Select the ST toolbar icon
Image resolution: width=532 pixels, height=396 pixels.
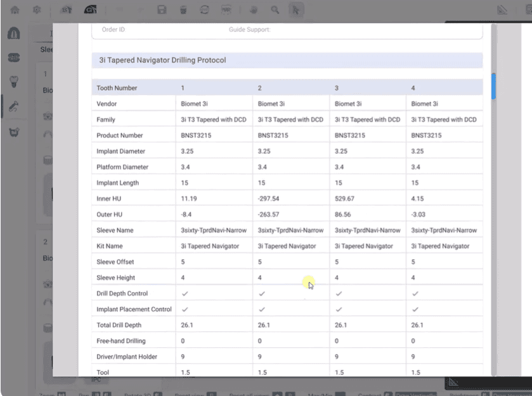(67, 10)
